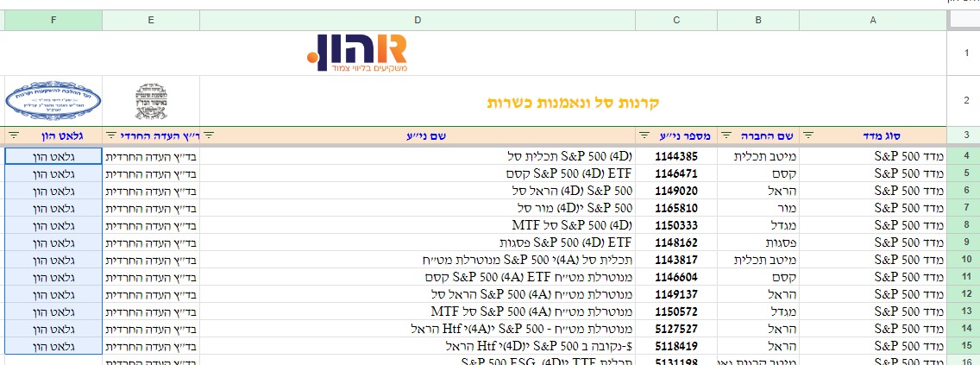
Task: Click 'בד״ץ העדה החרדית' cell in row 6
Action: 151,191
